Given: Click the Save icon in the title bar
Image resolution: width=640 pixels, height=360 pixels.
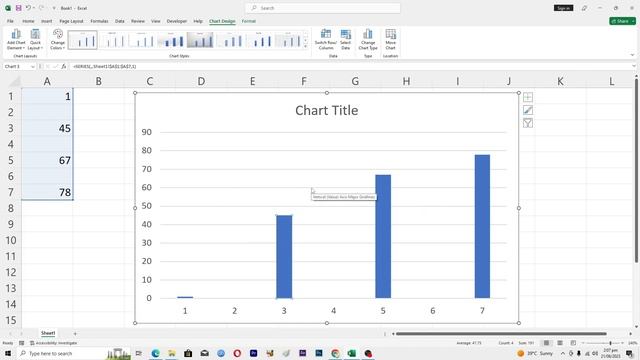Looking at the screenshot, I should click(x=18, y=8).
